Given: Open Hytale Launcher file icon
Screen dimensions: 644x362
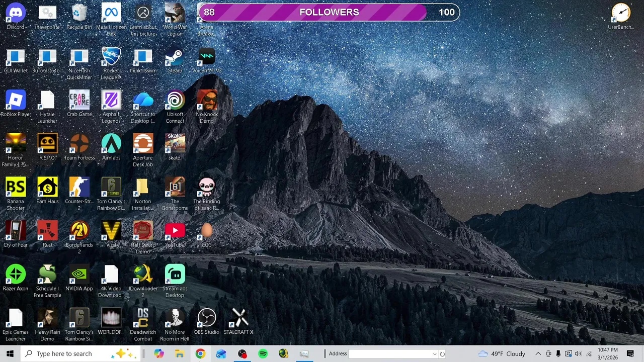Looking at the screenshot, I should click(x=47, y=107).
